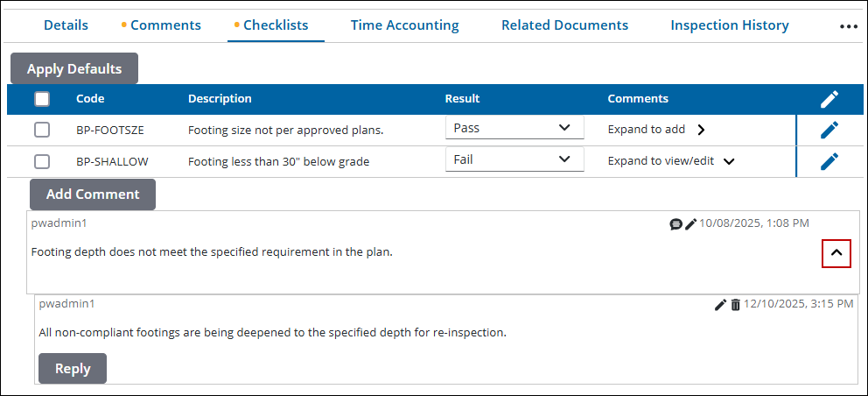Edit the 10/08/2025 comment via its pencil icon

(x=690, y=224)
